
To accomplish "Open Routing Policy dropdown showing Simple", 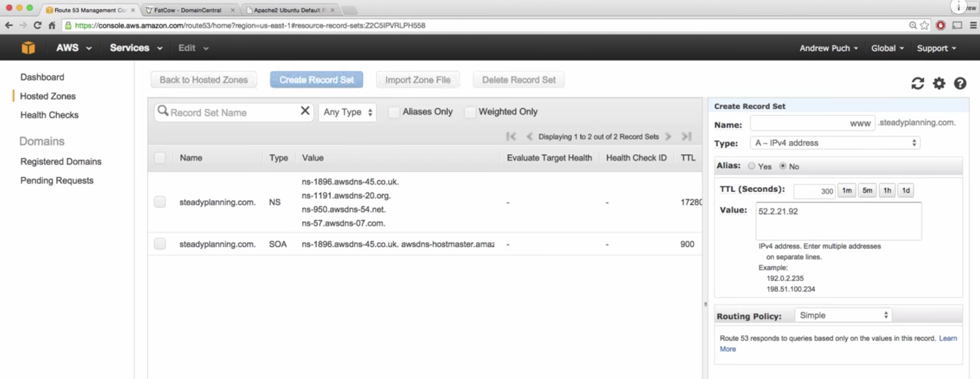I will tap(843, 315).
